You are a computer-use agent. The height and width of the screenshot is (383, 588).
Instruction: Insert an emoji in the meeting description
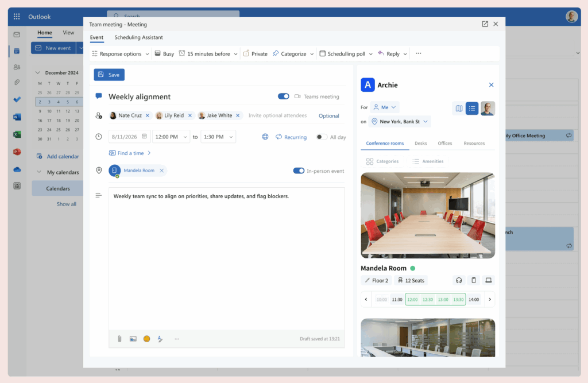point(146,339)
